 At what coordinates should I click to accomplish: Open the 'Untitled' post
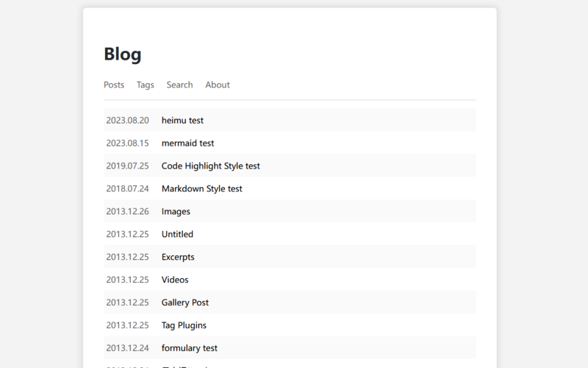coord(177,234)
